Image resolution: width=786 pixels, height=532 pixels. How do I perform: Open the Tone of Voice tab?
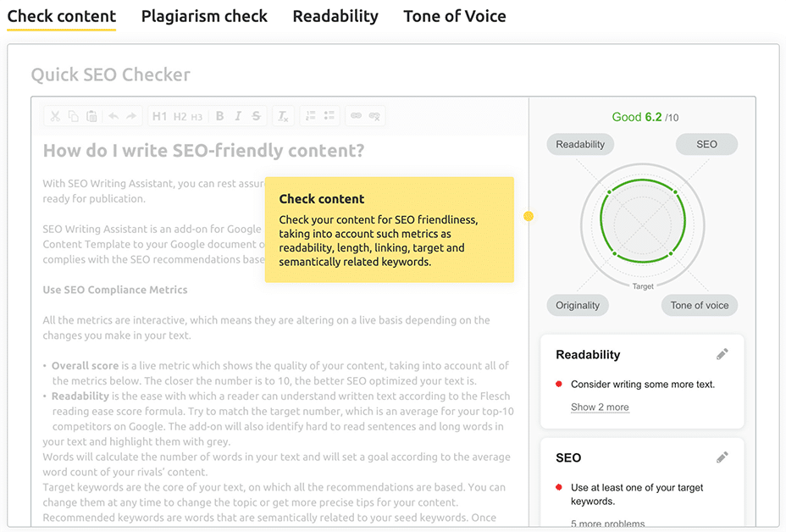[455, 16]
